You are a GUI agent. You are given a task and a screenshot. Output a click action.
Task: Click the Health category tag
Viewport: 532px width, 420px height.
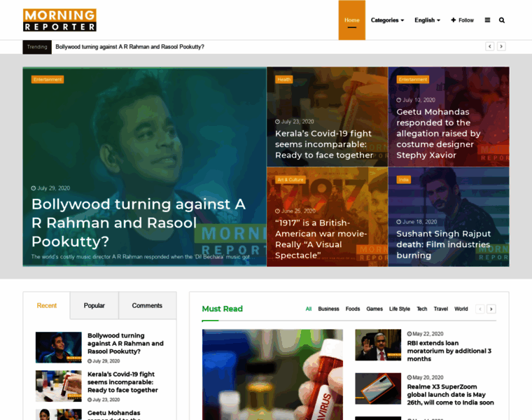pos(284,80)
